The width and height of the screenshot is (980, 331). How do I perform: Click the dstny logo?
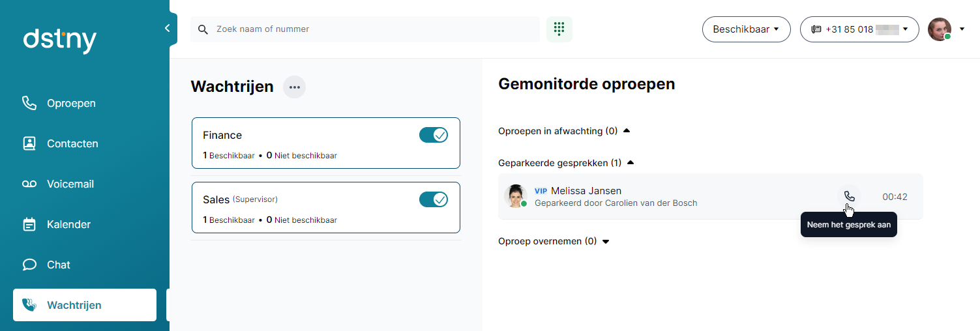(x=59, y=40)
